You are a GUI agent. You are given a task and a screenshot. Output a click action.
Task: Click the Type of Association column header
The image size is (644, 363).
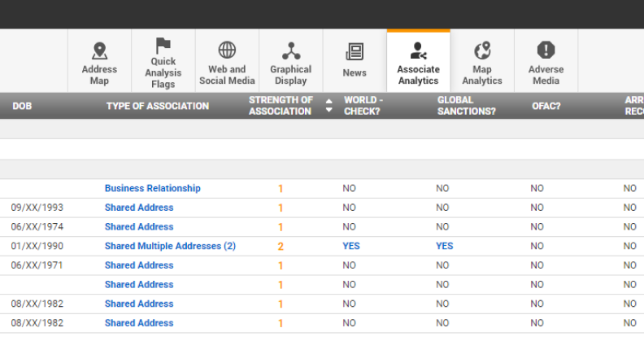157,106
